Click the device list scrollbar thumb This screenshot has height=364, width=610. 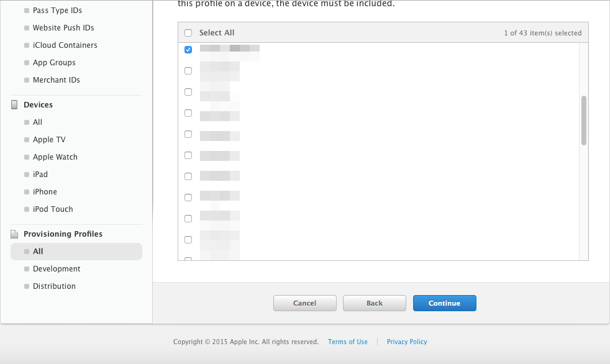(x=583, y=121)
